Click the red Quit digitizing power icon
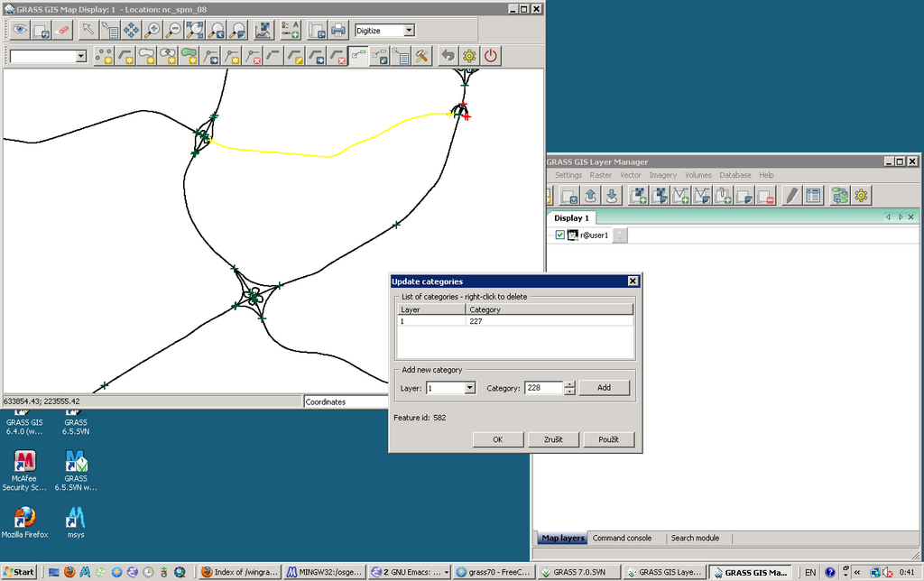Image resolution: width=924 pixels, height=581 pixels. coord(490,56)
